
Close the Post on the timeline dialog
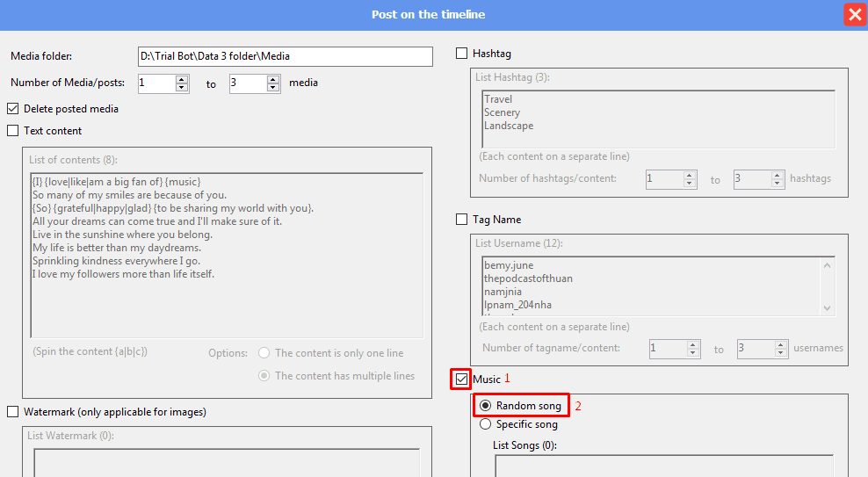(853, 14)
